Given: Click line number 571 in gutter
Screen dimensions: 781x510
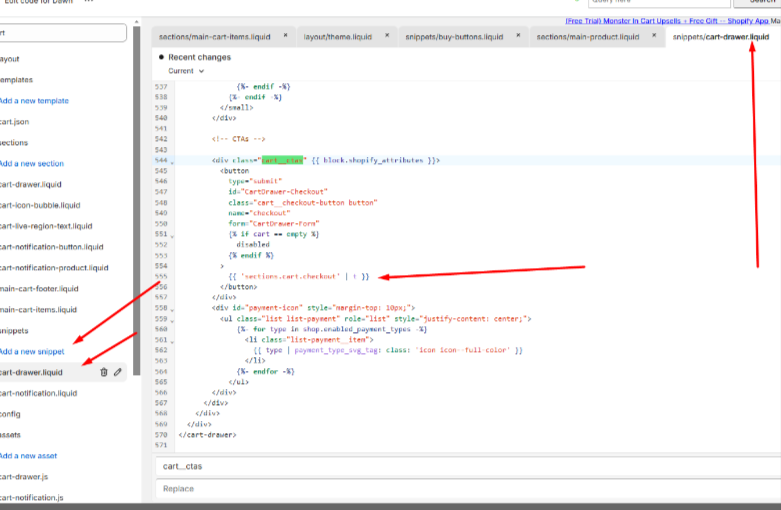Looking at the screenshot, I should (x=161, y=445).
